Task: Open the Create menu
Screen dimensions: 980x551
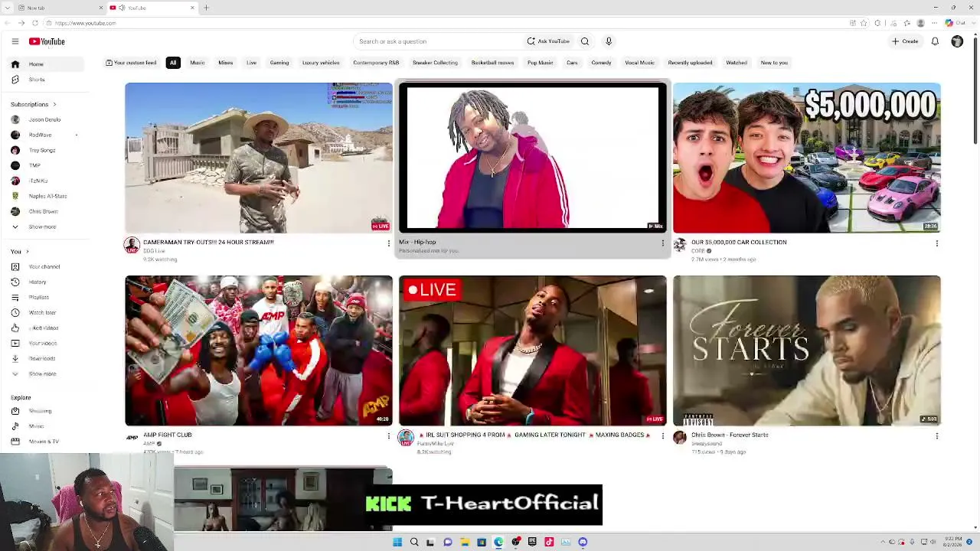Action: 905,41
